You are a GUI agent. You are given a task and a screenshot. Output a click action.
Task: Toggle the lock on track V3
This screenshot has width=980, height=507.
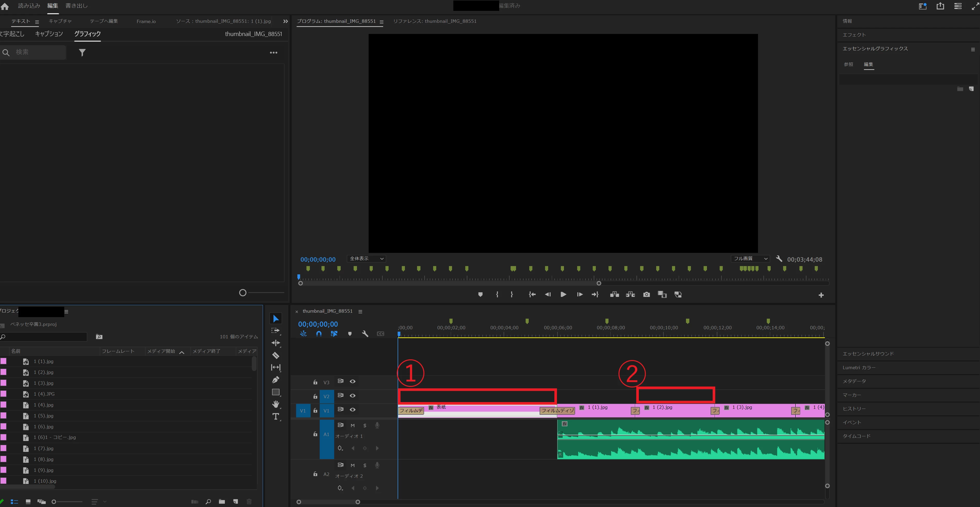click(315, 382)
